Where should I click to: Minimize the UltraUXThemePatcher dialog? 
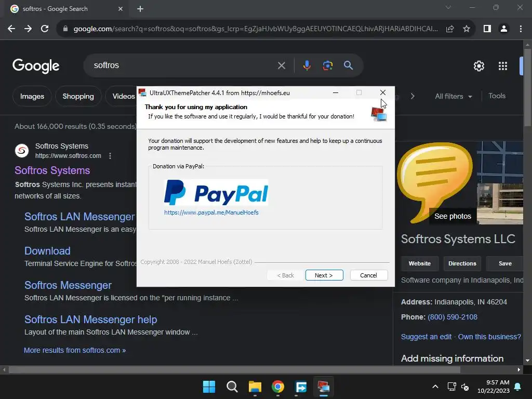point(335,92)
